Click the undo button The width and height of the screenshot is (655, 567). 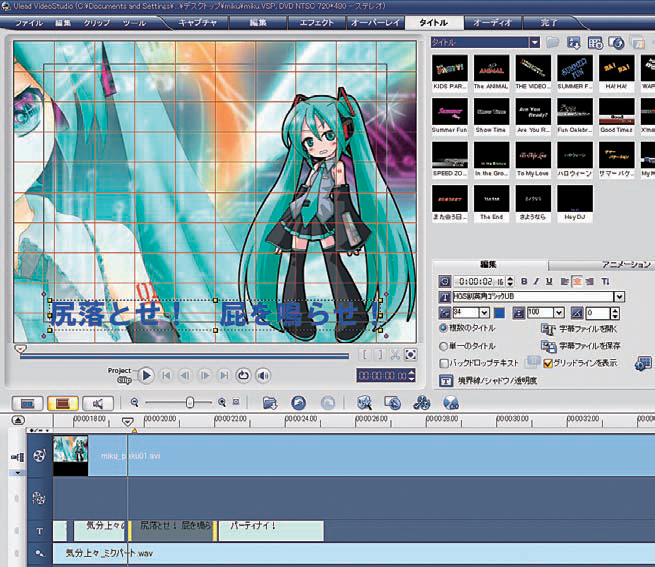coord(298,403)
